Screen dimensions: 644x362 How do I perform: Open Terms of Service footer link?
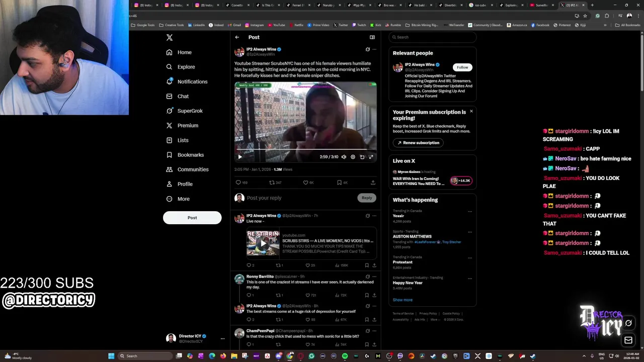[403, 314]
